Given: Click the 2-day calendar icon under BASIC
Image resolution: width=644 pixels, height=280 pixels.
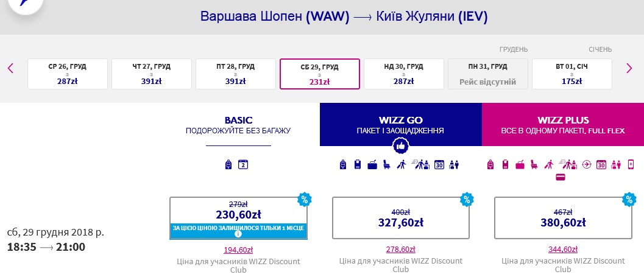Looking at the screenshot, I should pos(243,164).
